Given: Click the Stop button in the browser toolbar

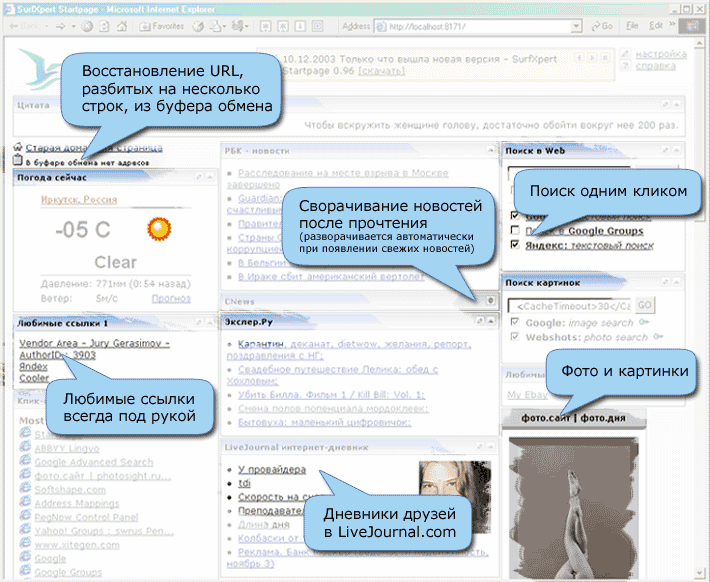Looking at the screenshot, I should pyautogui.click(x=87, y=26).
